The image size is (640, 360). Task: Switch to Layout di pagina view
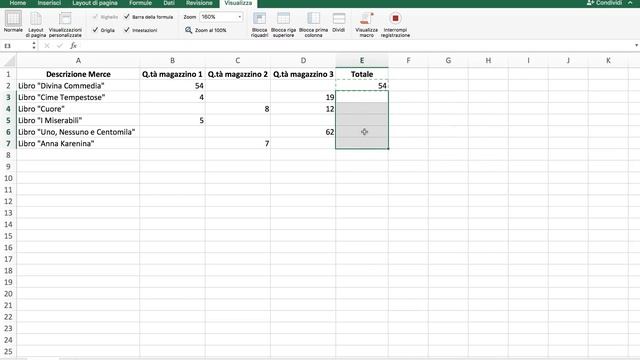(36, 24)
